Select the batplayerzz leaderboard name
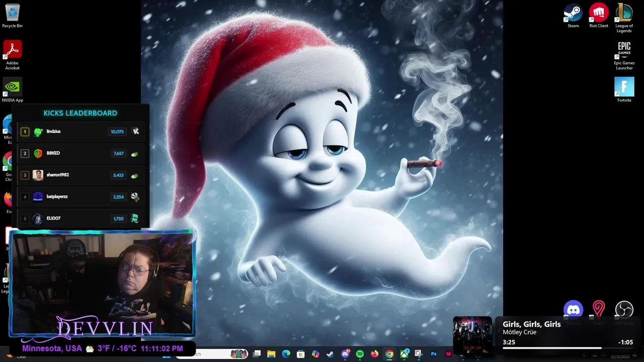The width and height of the screenshot is (644, 362). click(x=57, y=197)
